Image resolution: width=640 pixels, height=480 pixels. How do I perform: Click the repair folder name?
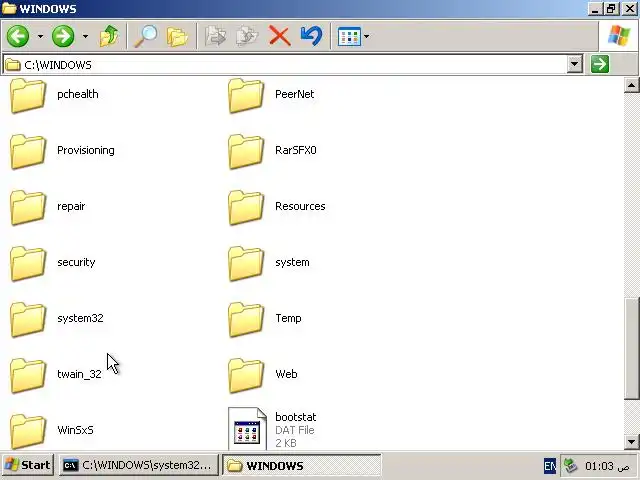tap(71, 207)
